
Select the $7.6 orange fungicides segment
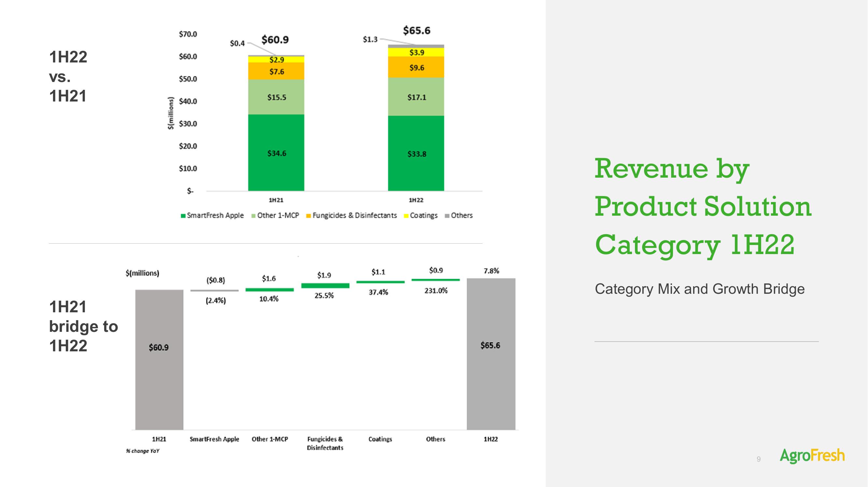click(276, 71)
